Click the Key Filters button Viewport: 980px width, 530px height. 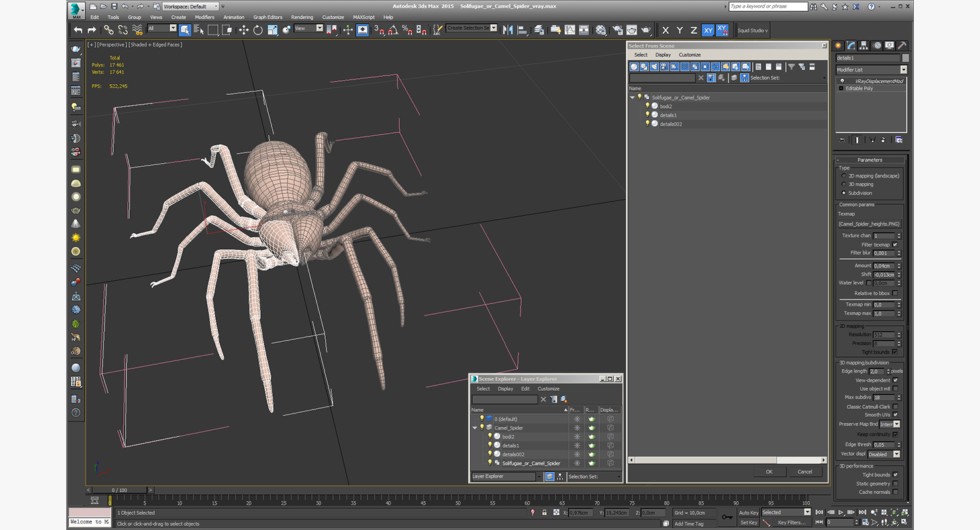pyautogui.click(x=792, y=523)
